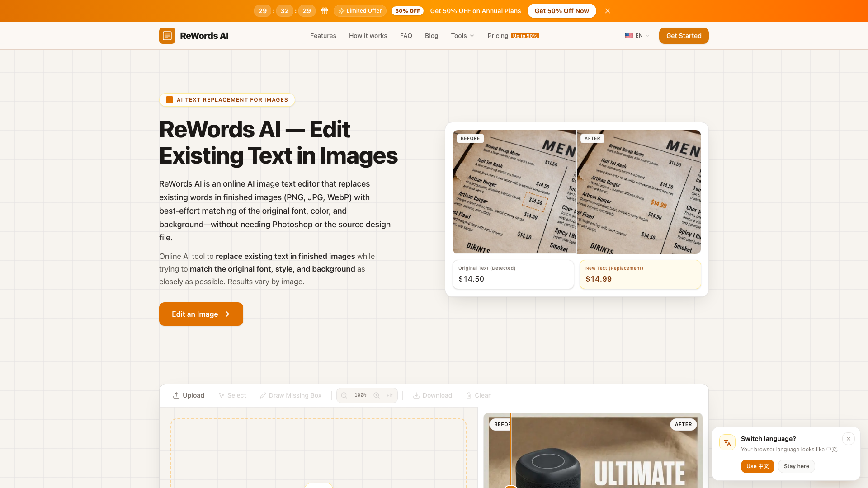Open the How it works link

pyautogui.click(x=368, y=36)
